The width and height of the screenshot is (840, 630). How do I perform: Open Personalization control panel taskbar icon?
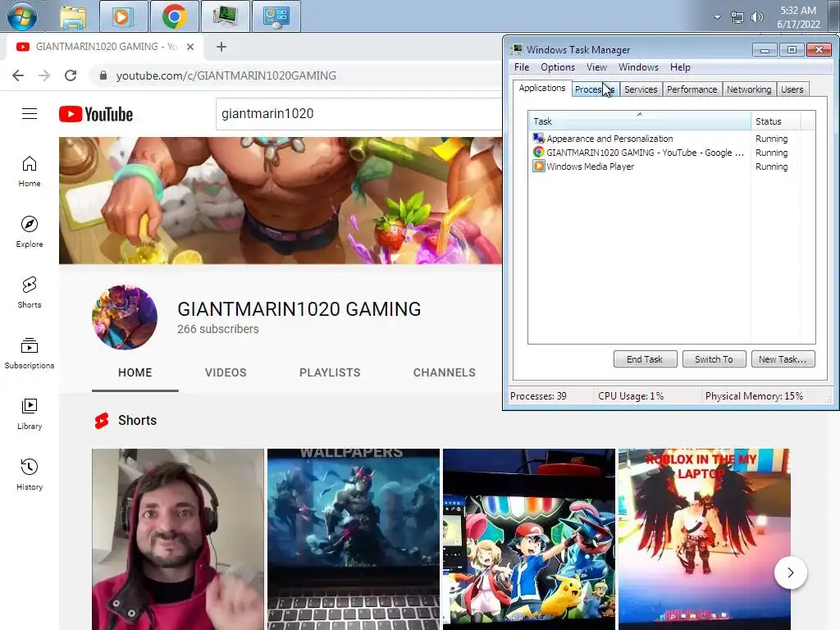click(276, 16)
